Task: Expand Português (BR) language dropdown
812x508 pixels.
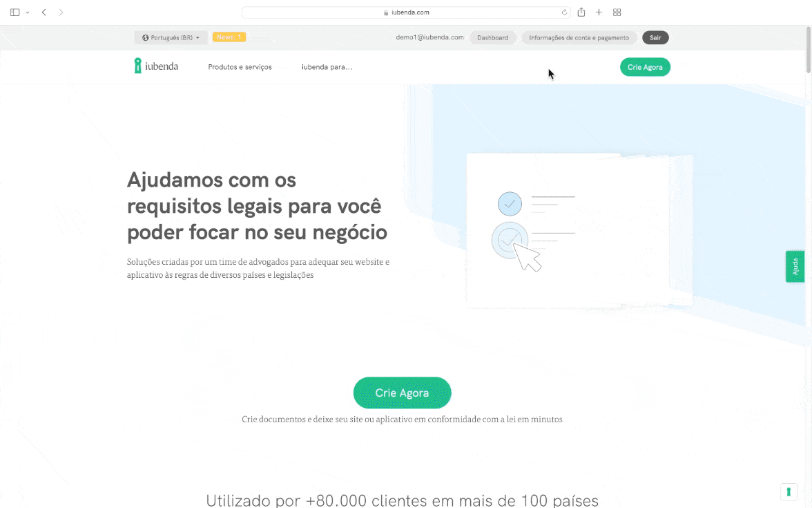Action: point(171,38)
